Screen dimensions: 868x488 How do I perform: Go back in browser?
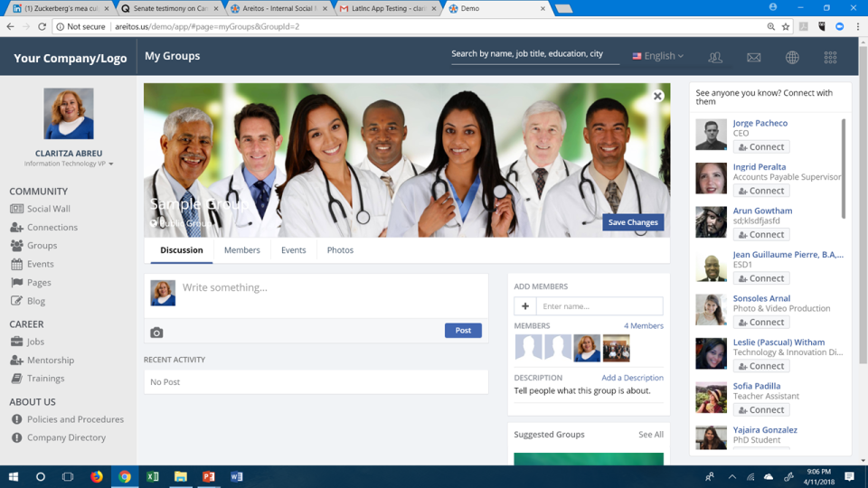10,26
